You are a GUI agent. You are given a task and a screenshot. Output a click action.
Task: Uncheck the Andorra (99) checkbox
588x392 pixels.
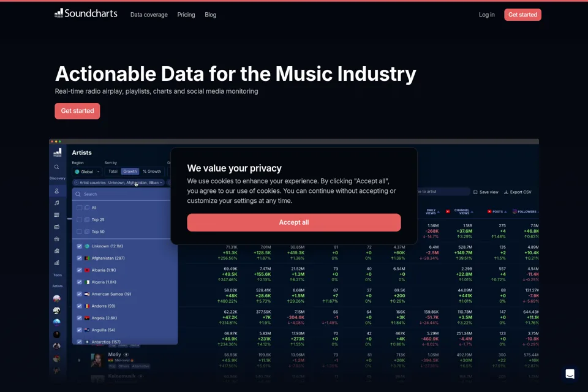coord(79,306)
